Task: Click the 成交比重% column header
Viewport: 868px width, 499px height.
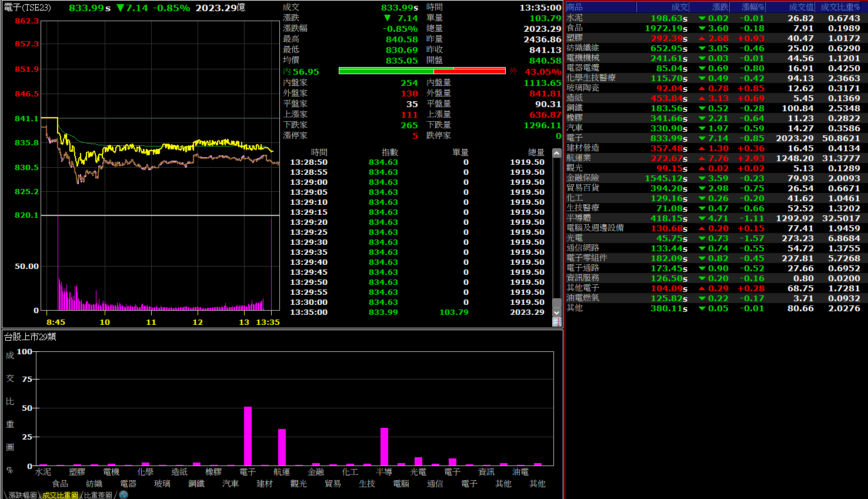Action: coord(840,7)
